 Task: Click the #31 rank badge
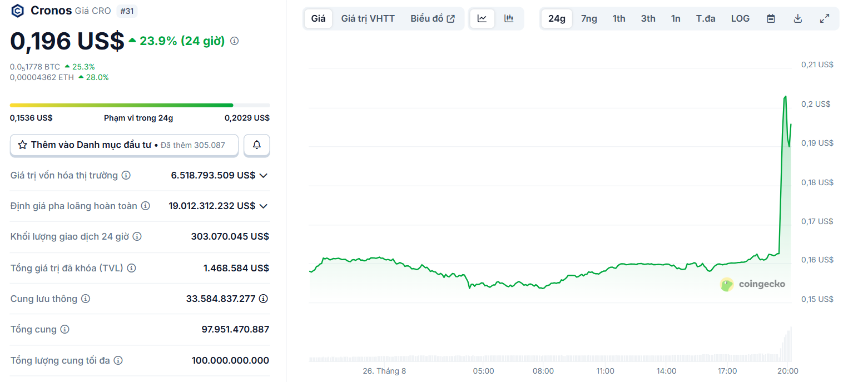coord(127,11)
